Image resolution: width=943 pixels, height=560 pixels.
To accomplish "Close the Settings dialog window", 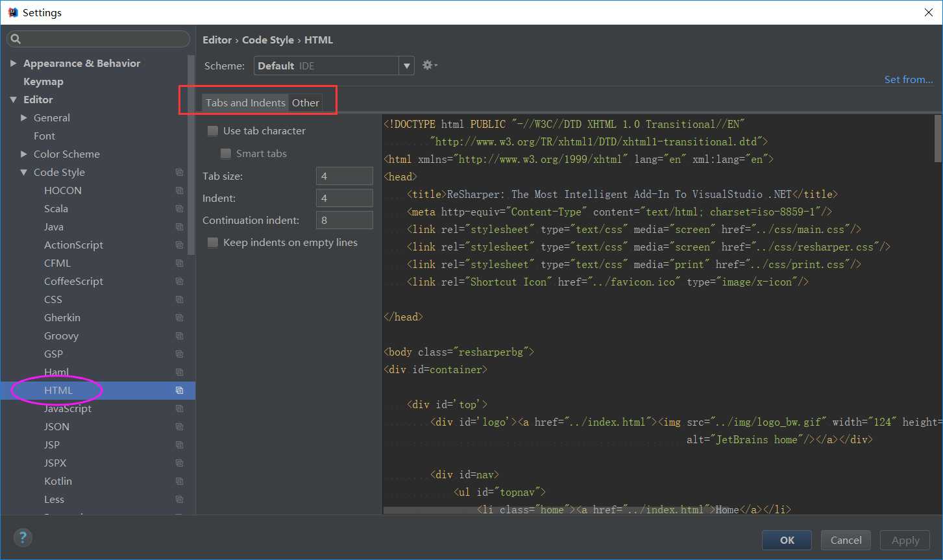I will 928,12.
